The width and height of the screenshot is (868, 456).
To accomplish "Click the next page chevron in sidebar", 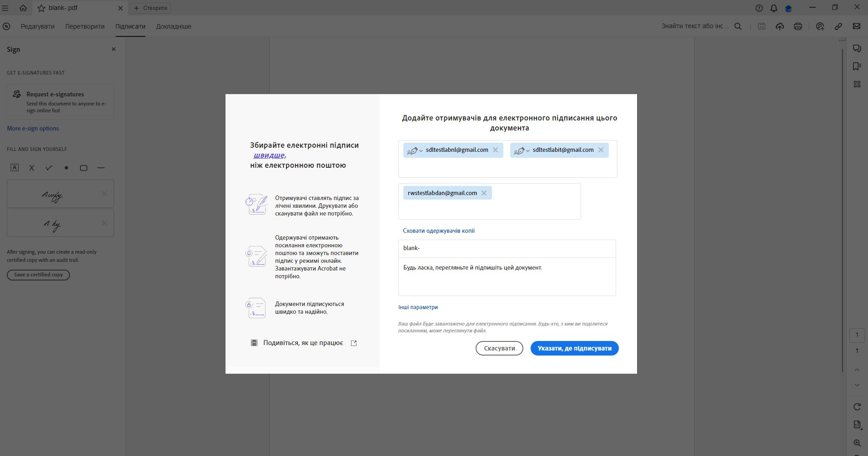I will (857, 385).
